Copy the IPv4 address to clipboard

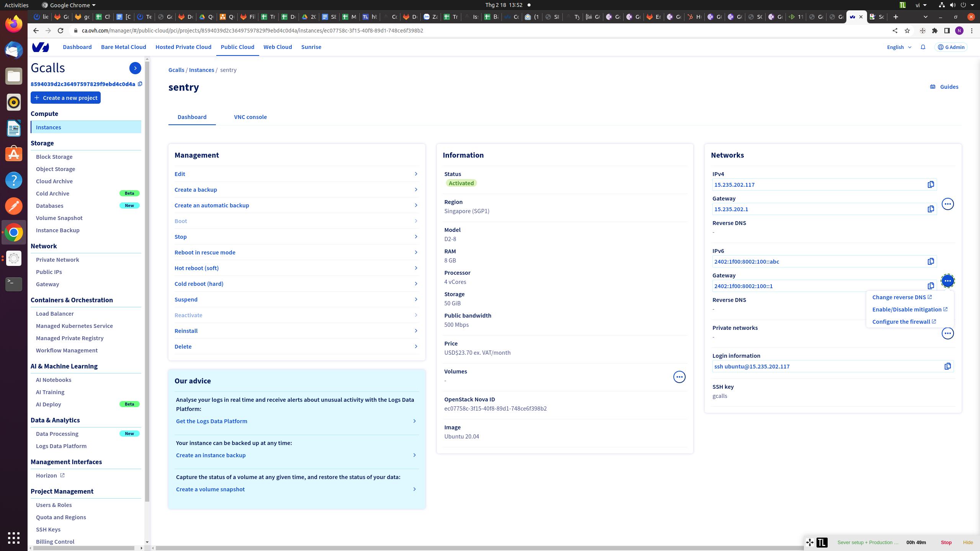[x=931, y=184]
